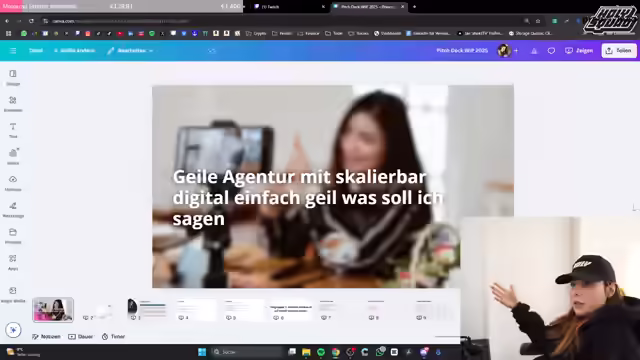The height and width of the screenshot is (360, 640).
Task: Select slide 9 thumbnail in the filmstrip
Action: click(434, 311)
